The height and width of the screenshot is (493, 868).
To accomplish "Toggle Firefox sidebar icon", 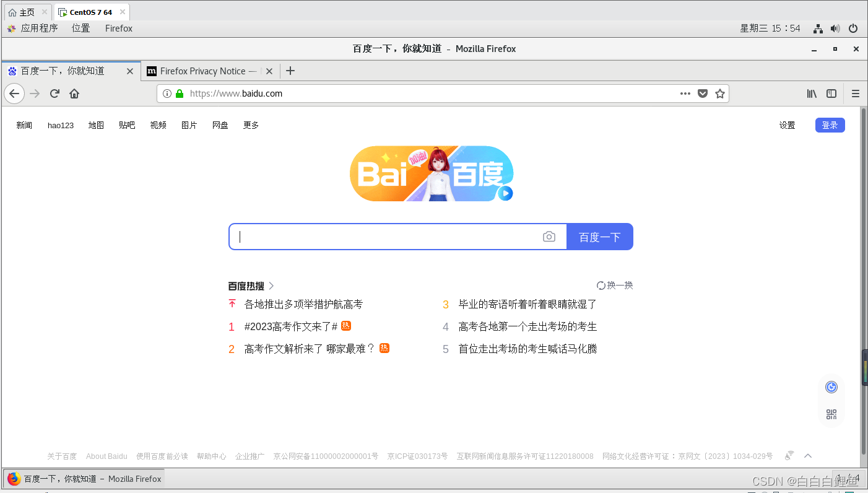I will point(831,94).
